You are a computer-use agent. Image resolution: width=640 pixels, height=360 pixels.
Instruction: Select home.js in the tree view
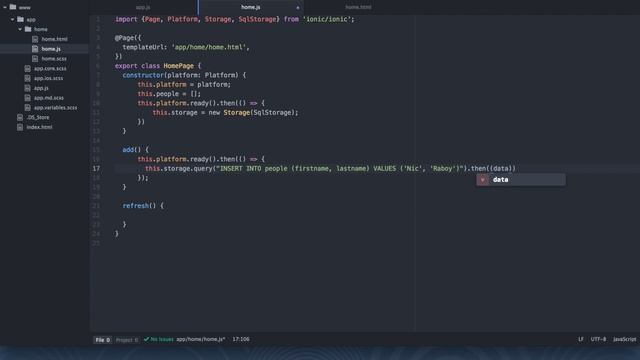51,49
